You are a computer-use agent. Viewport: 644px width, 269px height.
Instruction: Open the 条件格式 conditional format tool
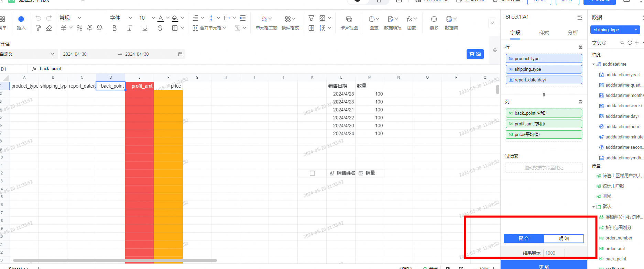tap(290, 23)
